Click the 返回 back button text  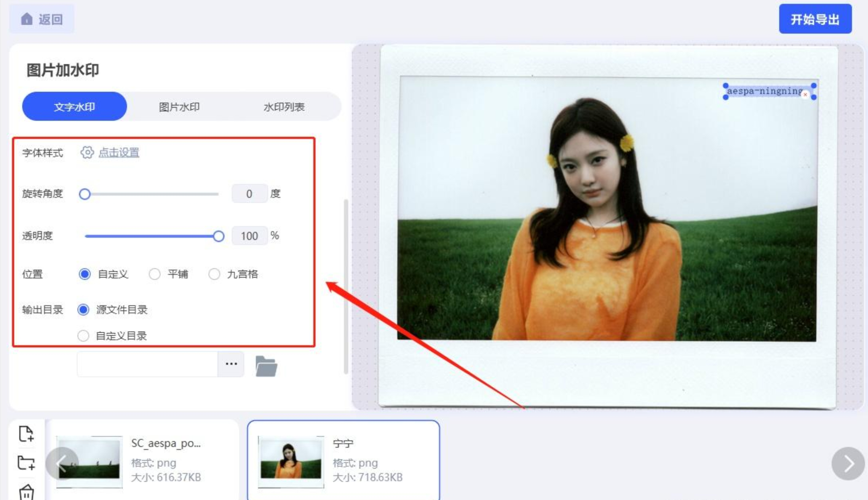click(51, 19)
